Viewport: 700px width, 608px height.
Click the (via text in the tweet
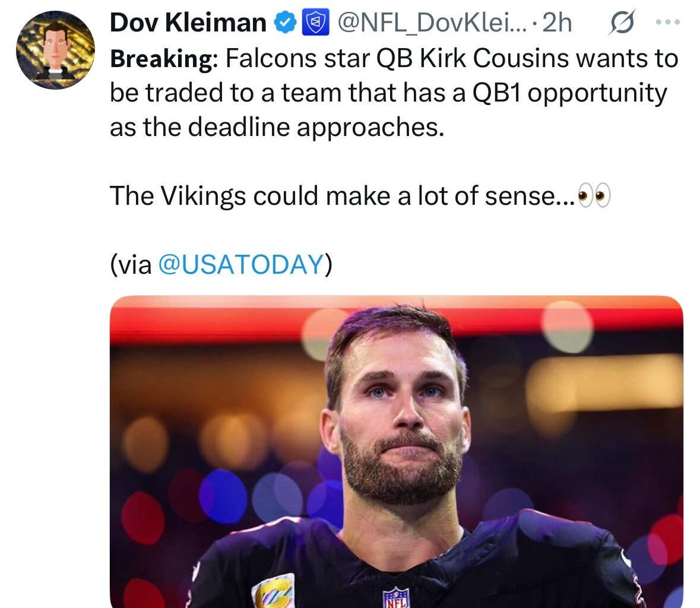(131, 265)
